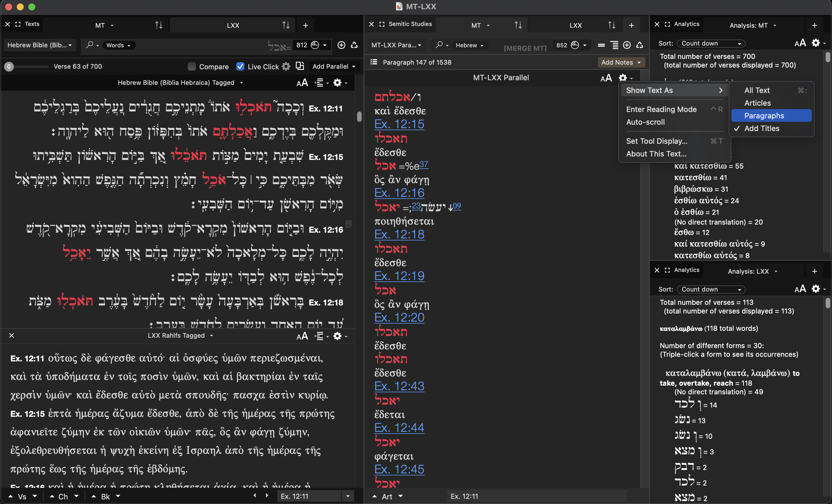Click the recycle icon in Texts toolbar

coord(354,45)
